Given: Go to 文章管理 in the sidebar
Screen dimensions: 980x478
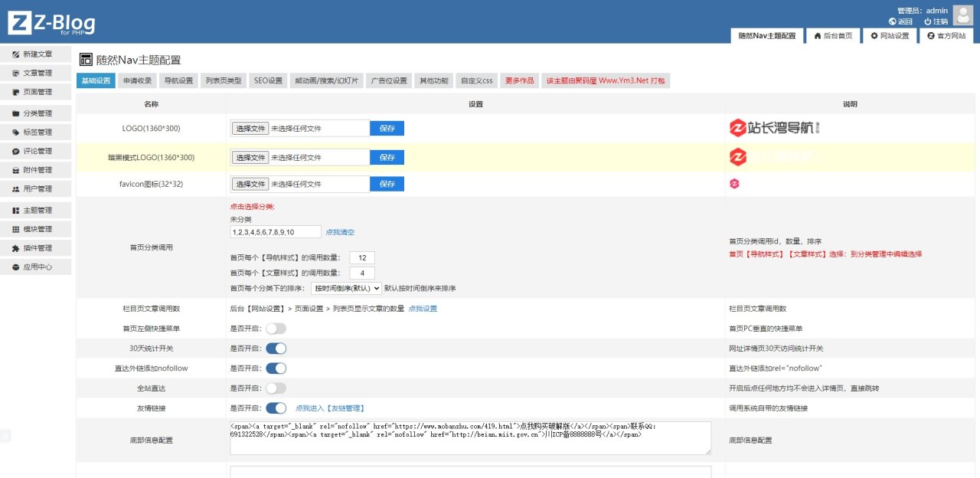Looking at the screenshot, I should (36, 74).
